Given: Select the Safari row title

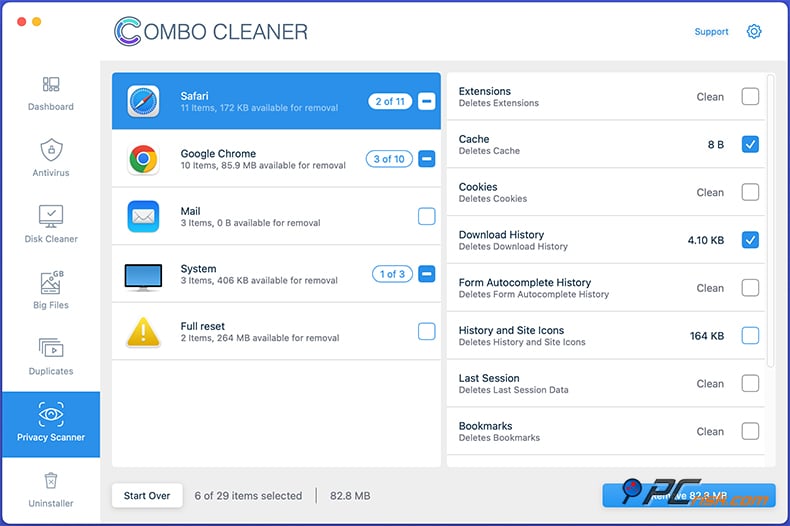Looking at the screenshot, I should [194, 96].
